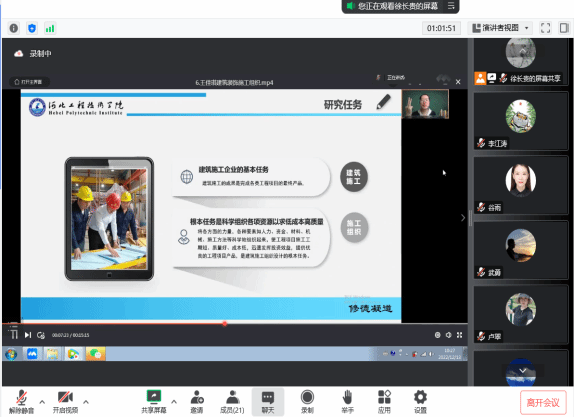Start recording with the 录制 button

click(x=307, y=402)
